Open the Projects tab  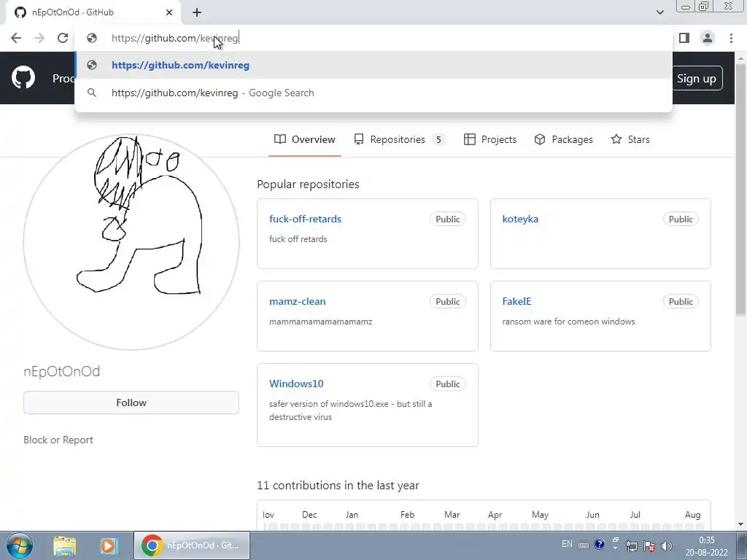[490, 139]
